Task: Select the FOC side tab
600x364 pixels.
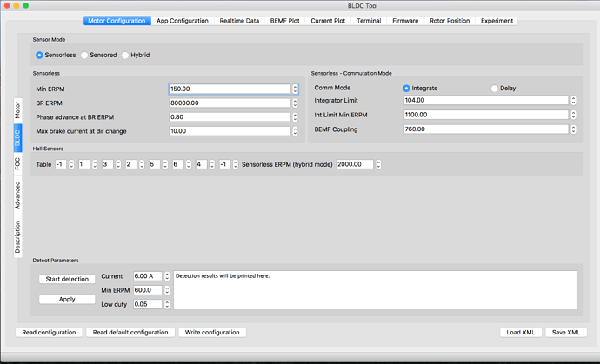Action: pos(17,162)
